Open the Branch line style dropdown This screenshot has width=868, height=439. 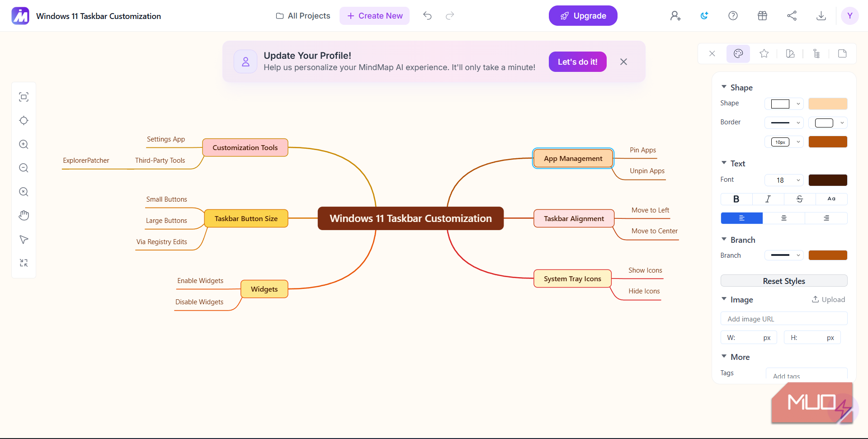784,255
